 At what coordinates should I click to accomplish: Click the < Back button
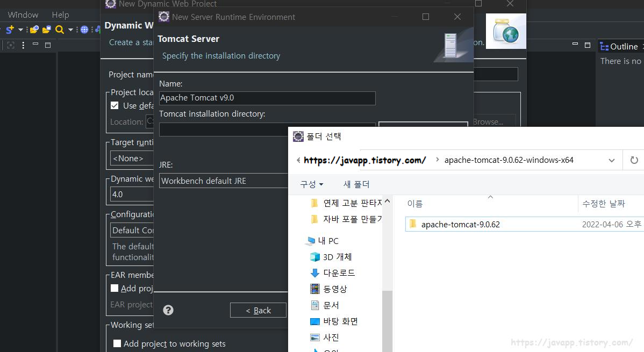pyautogui.click(x=258, y=310)
